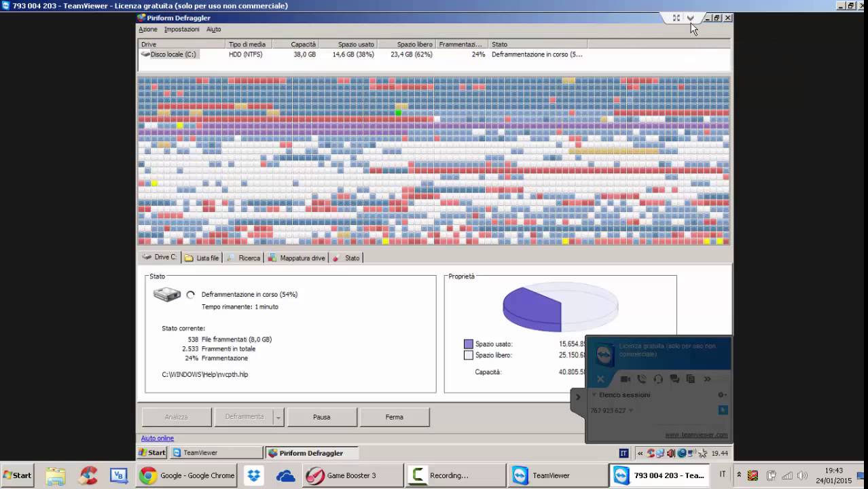Click the TeamViewer headset audio icon
The image size is (868, 489).
[x=658, y=379]
